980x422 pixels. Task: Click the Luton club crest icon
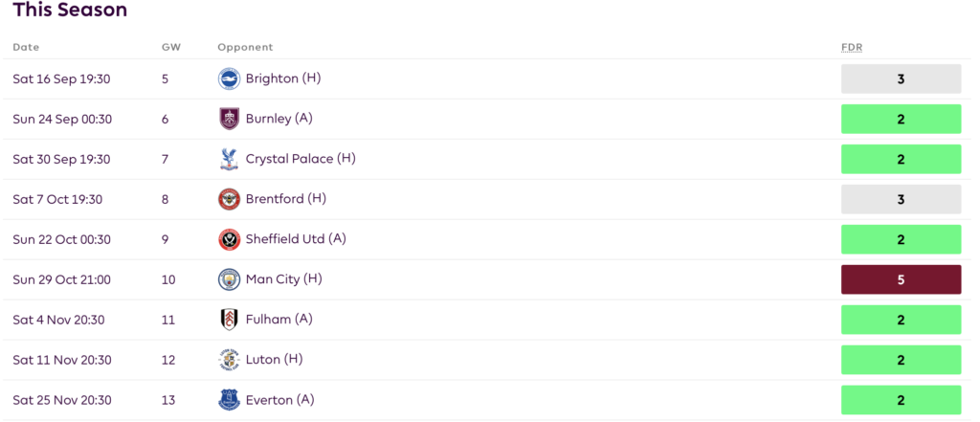229,360
